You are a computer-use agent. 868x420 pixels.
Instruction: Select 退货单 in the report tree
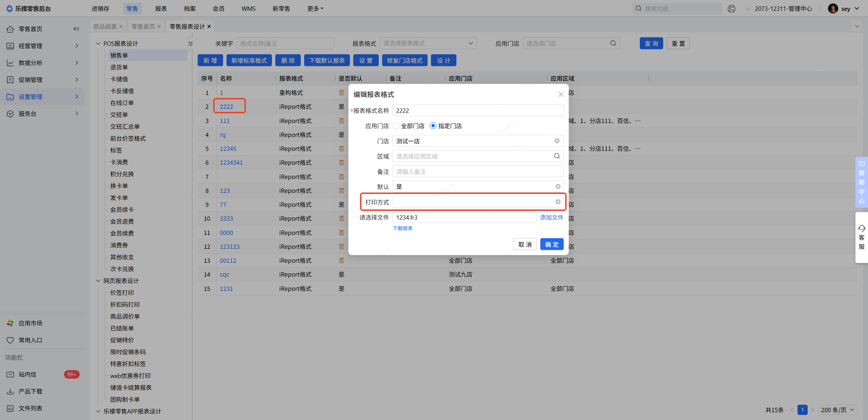point(119,67)
